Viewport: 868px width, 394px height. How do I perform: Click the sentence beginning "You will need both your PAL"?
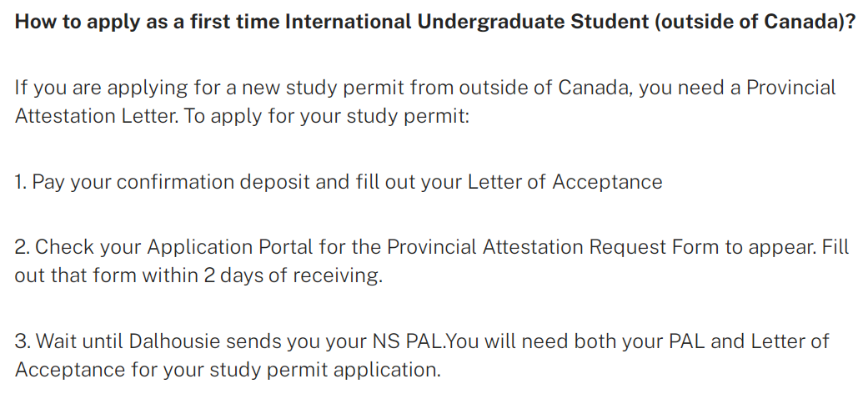[634, 341]
